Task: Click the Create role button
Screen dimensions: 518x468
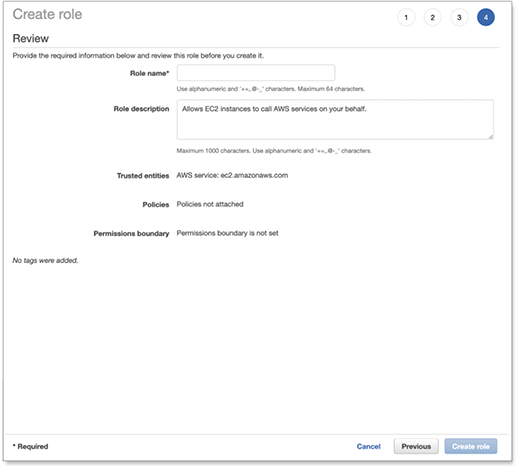Action: [471, 446]
